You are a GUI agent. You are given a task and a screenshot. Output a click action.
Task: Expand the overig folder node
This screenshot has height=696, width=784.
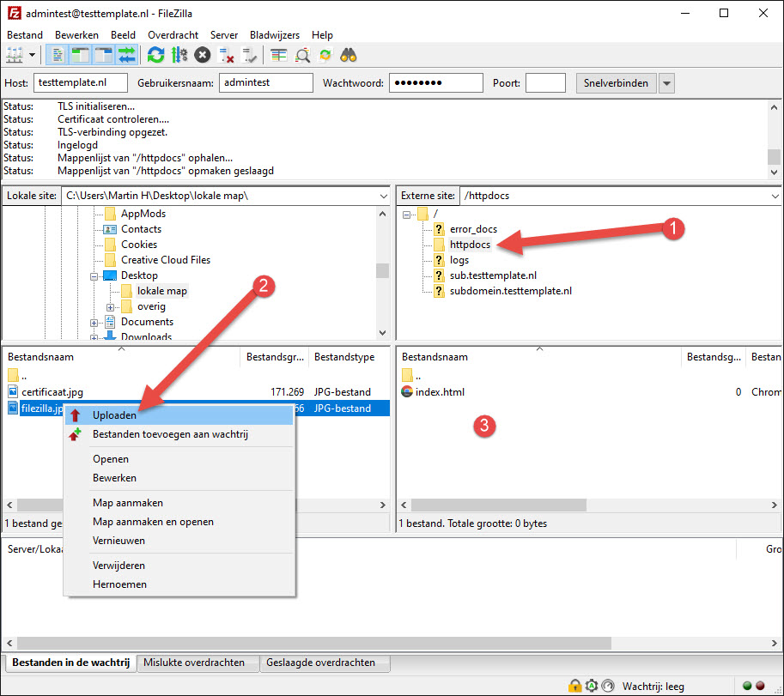[x=110, y=307]
